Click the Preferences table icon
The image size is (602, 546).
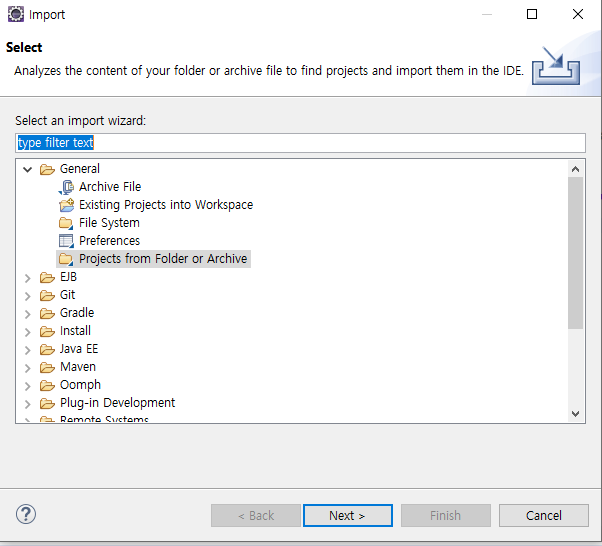click(x=66, y=241)
